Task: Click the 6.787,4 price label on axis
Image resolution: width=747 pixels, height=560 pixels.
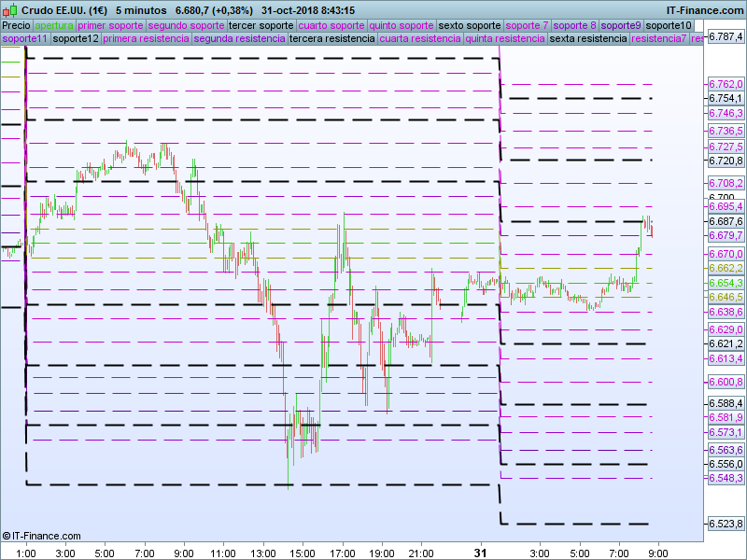Action: pyautogui.click(x=726, y=36)
